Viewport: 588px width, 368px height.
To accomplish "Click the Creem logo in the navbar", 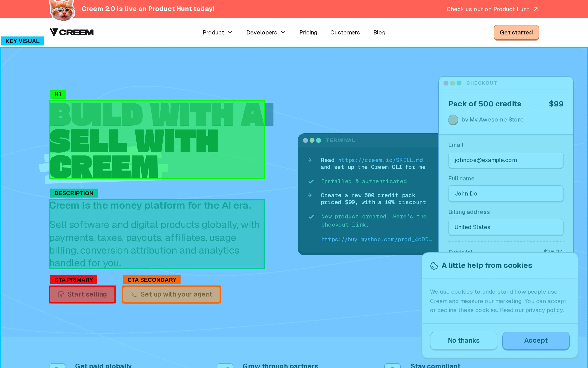I will pos(72,32).
